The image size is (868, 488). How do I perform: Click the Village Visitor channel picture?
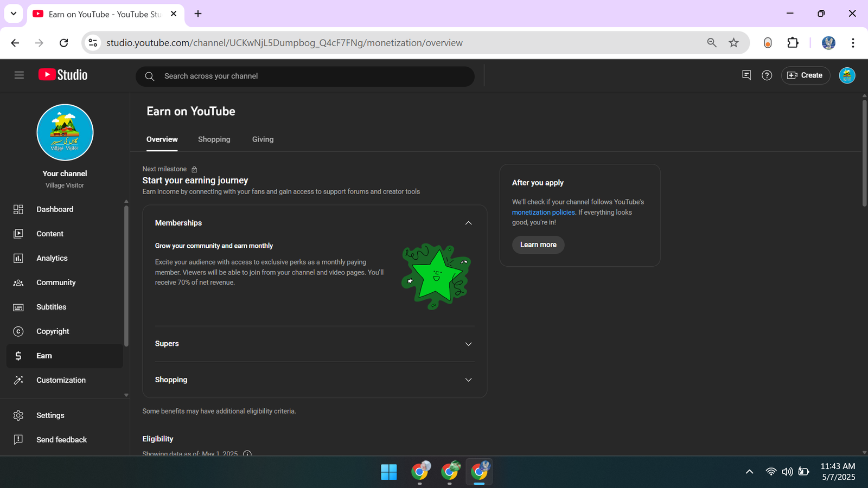(x=65, y=132)
